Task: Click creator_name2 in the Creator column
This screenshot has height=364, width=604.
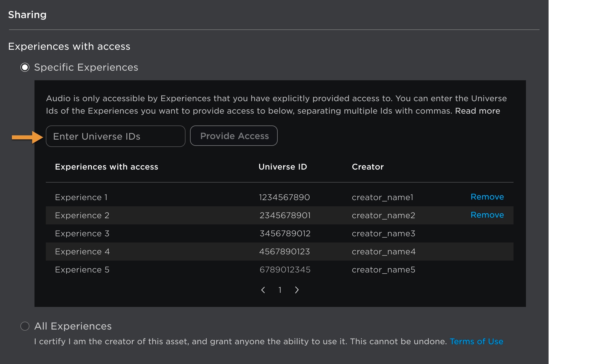Action: coord(383,215)
